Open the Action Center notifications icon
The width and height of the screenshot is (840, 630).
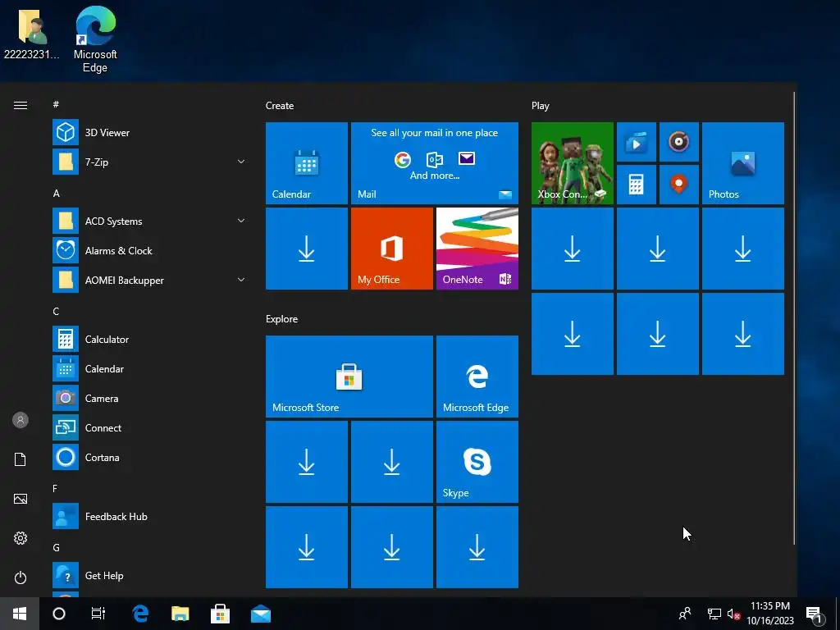(813, 614)
